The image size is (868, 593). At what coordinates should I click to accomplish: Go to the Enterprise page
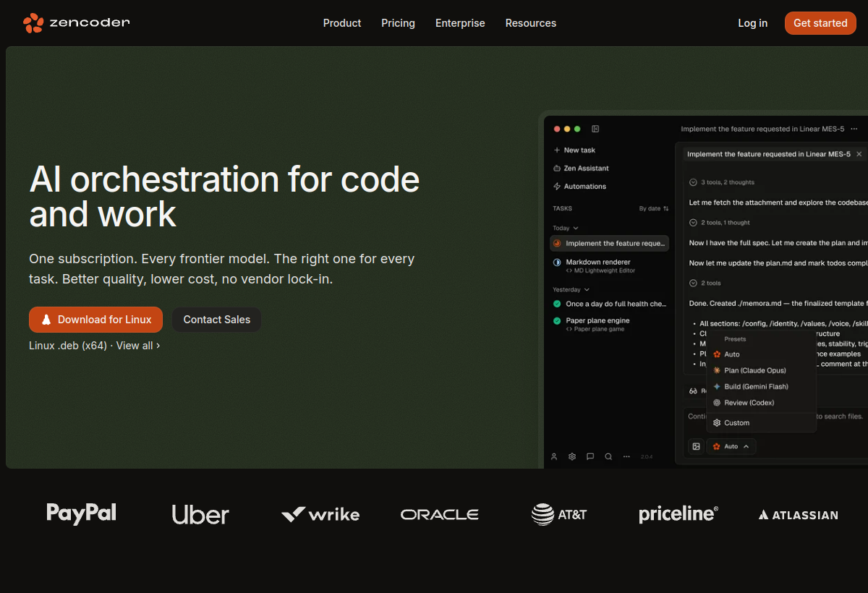pyautogui.click(x=460, y=23)
